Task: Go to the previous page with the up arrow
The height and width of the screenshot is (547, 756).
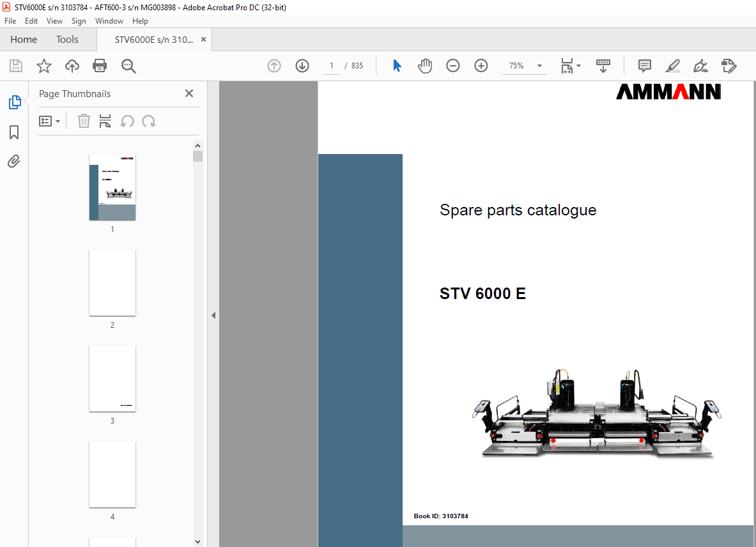Action: click(x=274, y=66)
